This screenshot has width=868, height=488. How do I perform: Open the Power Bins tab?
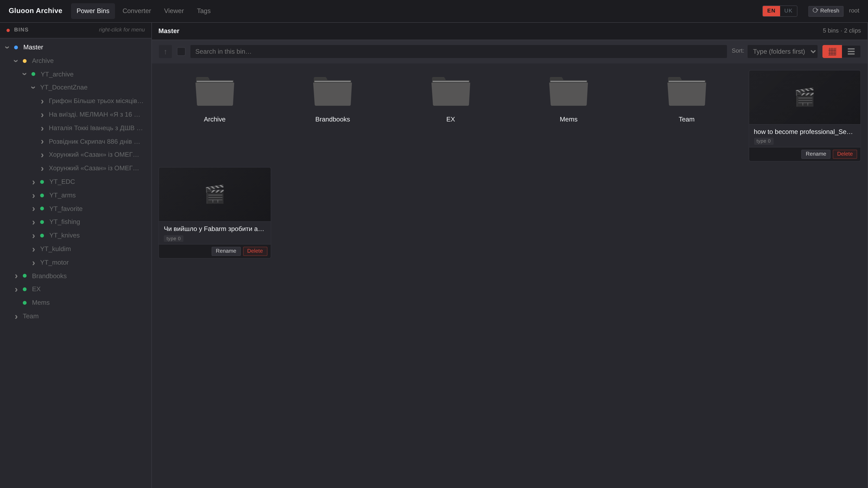pos(93,11)
